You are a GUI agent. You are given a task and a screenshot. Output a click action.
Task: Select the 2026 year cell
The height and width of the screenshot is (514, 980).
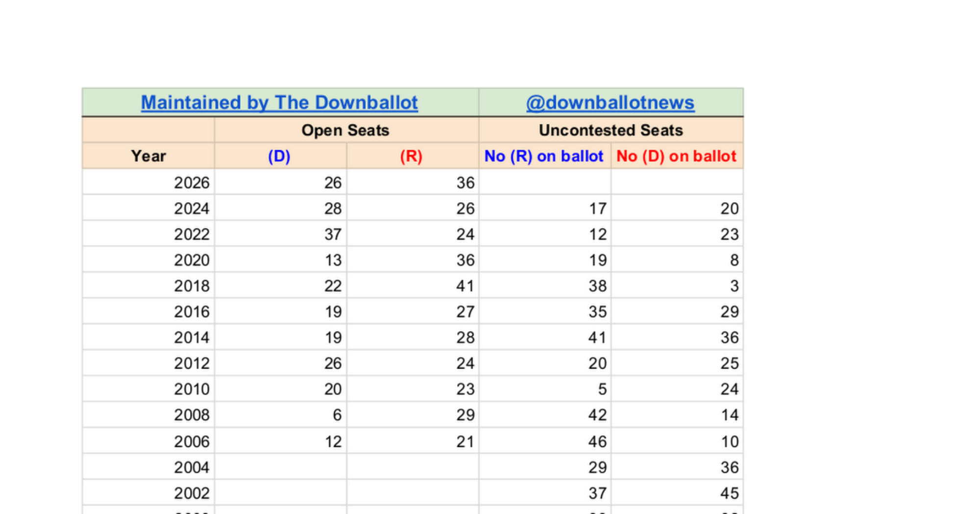pyautogui.click(x=192, y=183)
